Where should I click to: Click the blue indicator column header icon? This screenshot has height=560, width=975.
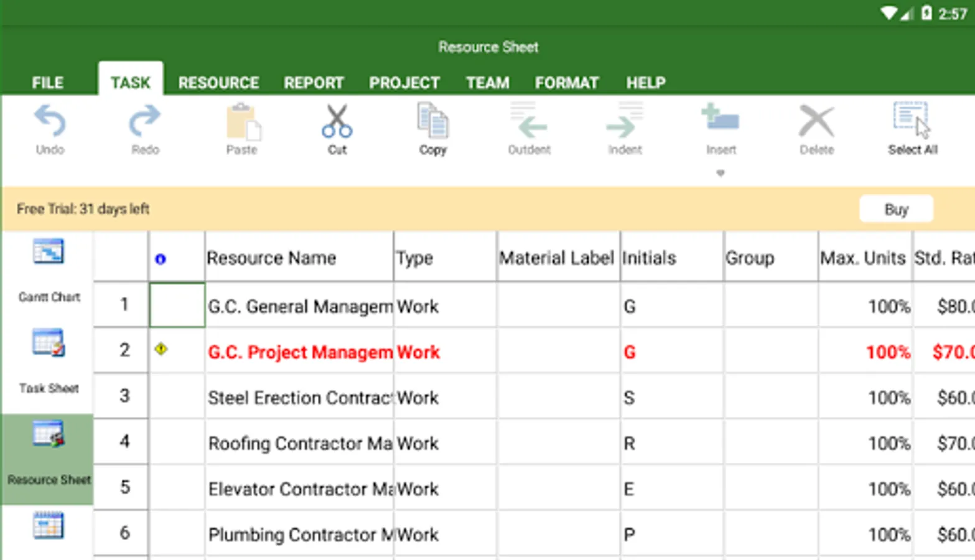(x=161, y=259)
